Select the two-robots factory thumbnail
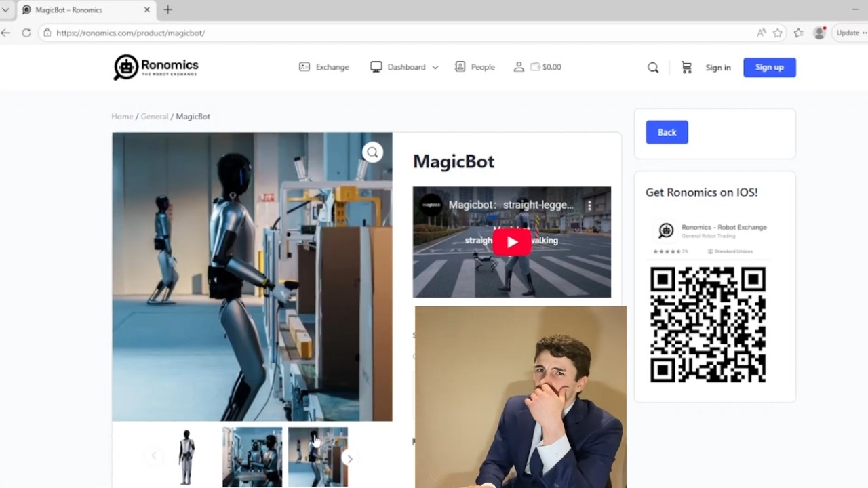The width and height of the screenshot is (868, 488). point(252,457)
